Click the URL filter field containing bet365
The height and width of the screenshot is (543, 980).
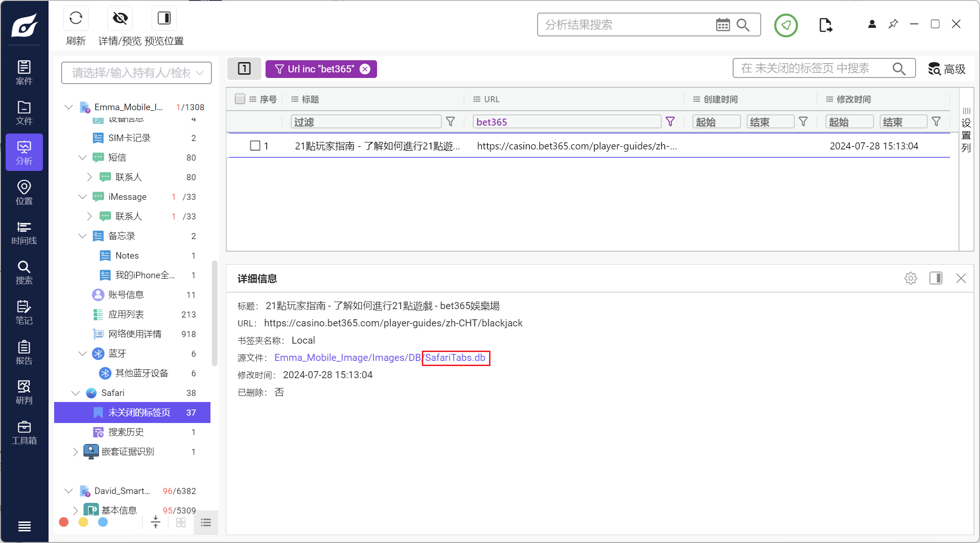(567, 122)
